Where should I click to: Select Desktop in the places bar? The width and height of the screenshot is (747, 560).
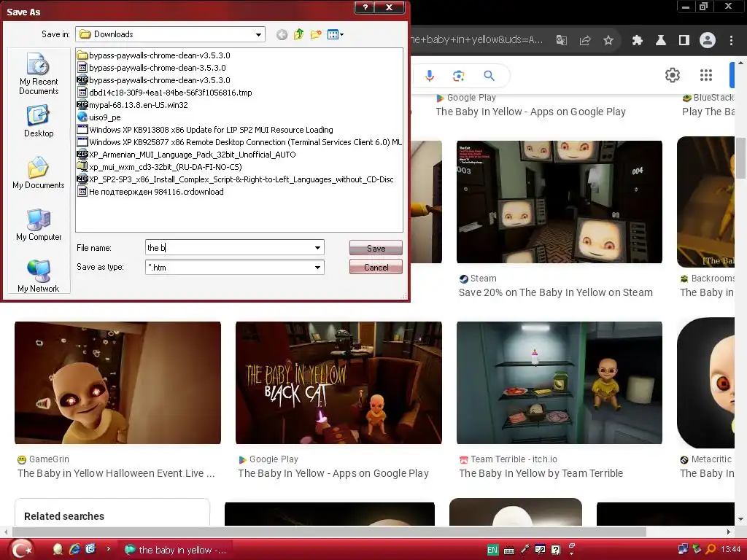click(39, 122)
